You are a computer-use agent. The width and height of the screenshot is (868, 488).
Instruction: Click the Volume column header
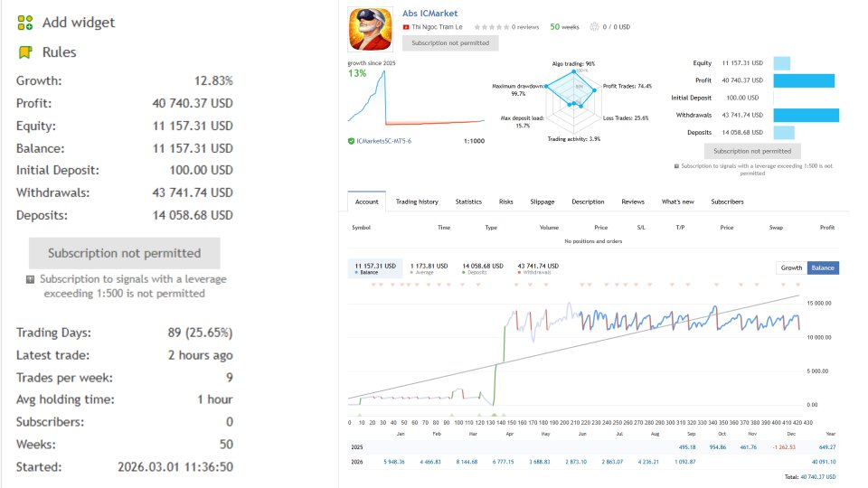(549, 228)
